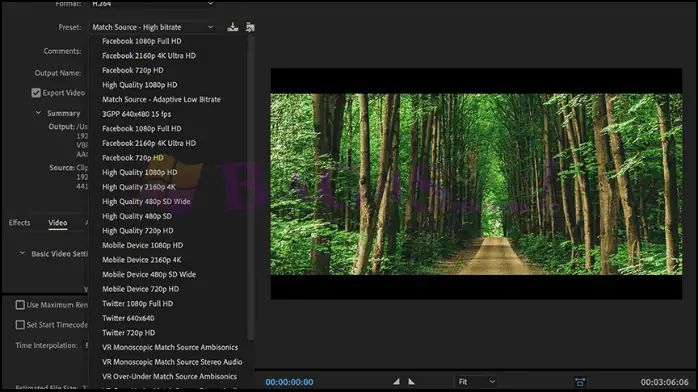Screen dimensions: 698x392
Task: Select Match Source - Adaptive Low Bitrate
Action: click(x=161, y=99)
